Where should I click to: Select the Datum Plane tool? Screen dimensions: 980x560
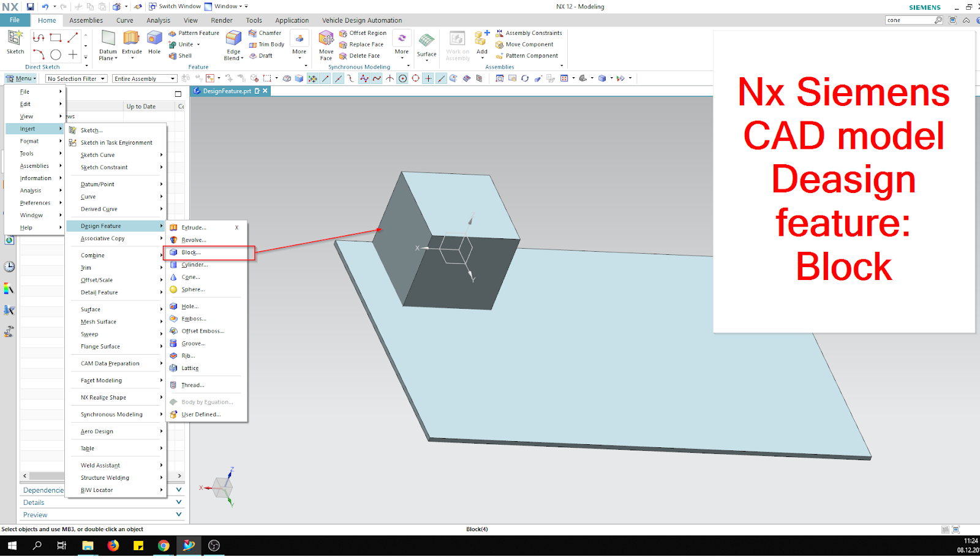pyautogui.click(x=108, y=45)
